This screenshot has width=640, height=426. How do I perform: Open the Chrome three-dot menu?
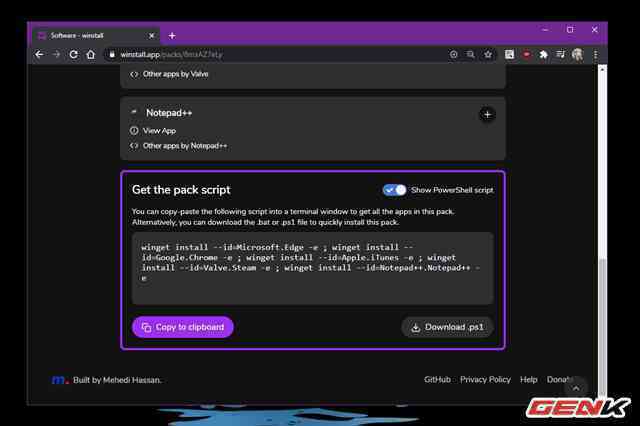pyautogui.click(x=596, y=54)
